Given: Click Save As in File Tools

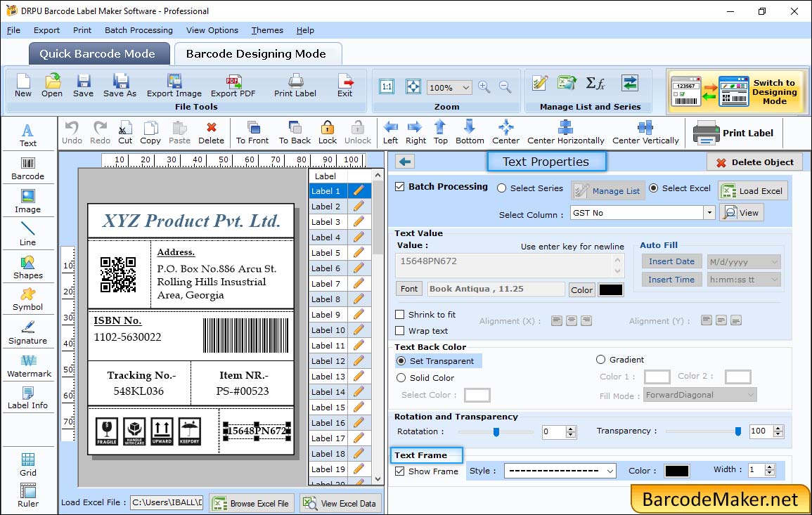Looking at the screenshot, I should click(120, 86).
